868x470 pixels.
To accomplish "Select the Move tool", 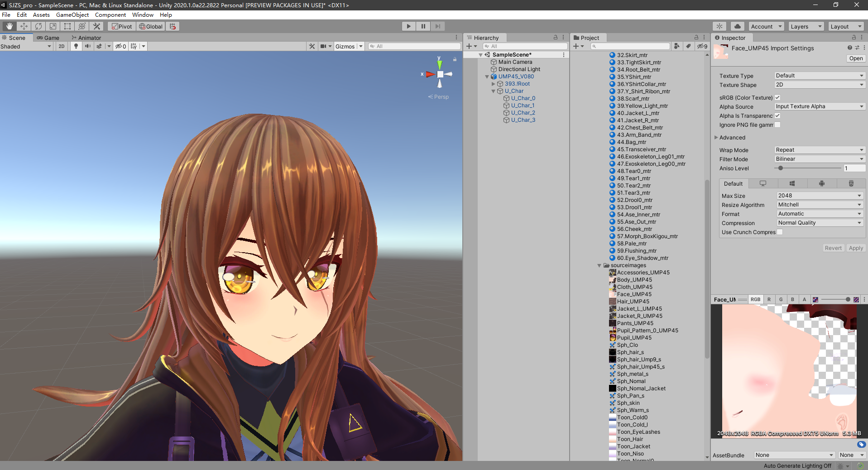I will click(x=24, y=26).
